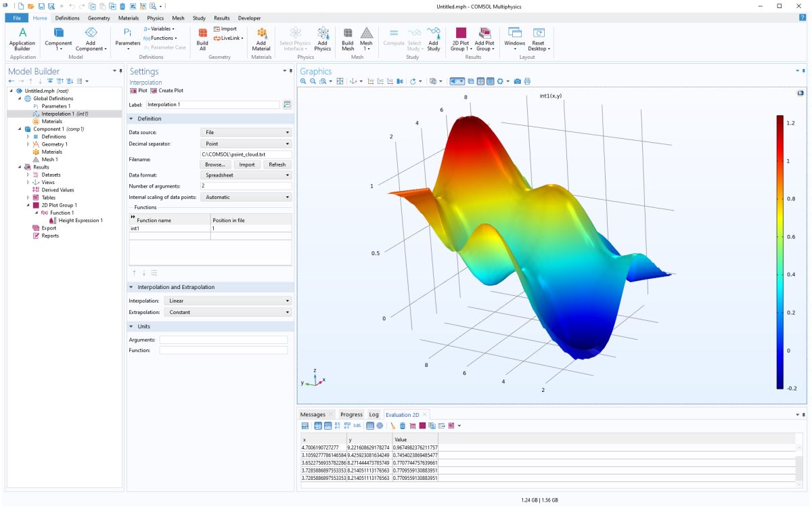
Task: Click the magenta plot square in Evaluation toolbar
Action: 422,425
